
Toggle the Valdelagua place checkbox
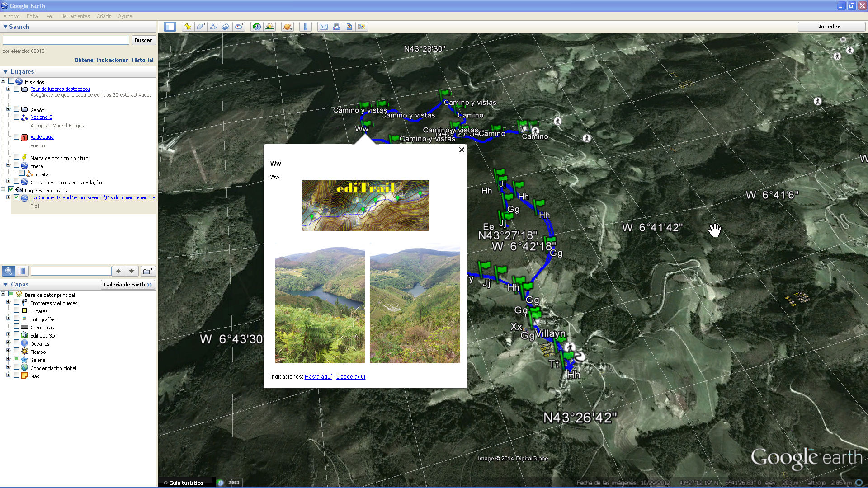pos(17,136)
